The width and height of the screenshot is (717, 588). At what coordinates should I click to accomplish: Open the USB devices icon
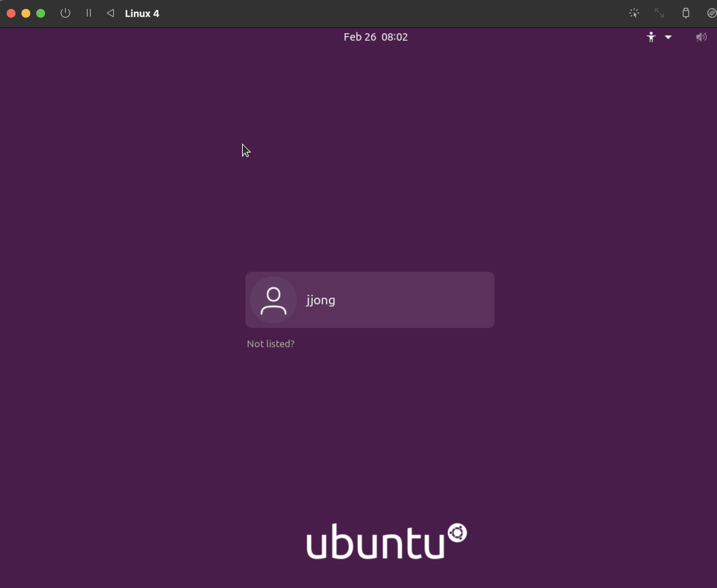click(686, 13)
